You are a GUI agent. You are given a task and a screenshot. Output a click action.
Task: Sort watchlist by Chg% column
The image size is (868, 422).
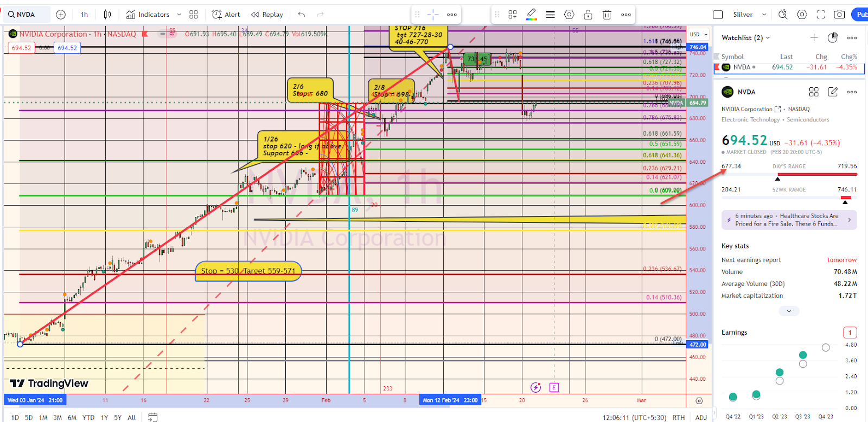pyautogui.click(x=849, y=56)
